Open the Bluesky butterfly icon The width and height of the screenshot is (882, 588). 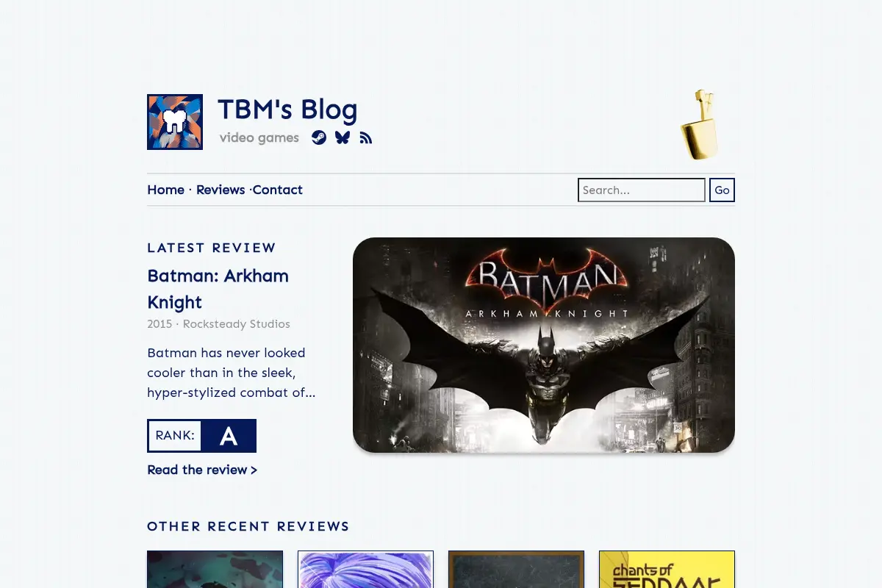coord(343,137)
